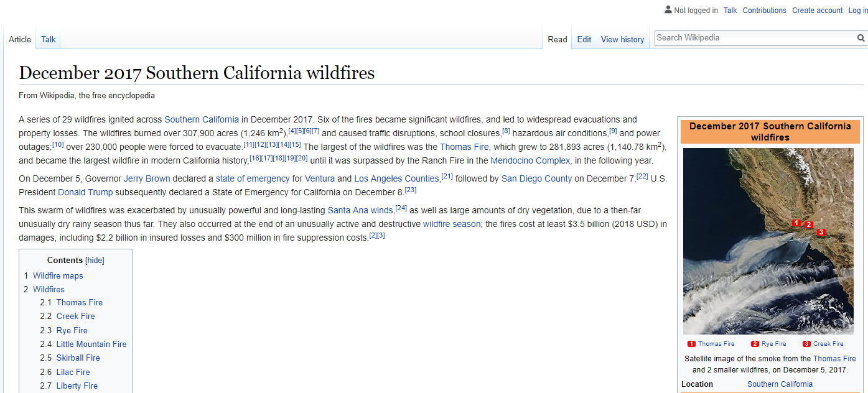Image resolution: width=868 pixels, height=393 pixels.
Task: Open the satellite smoke image
Action: (x=768, y=241)
